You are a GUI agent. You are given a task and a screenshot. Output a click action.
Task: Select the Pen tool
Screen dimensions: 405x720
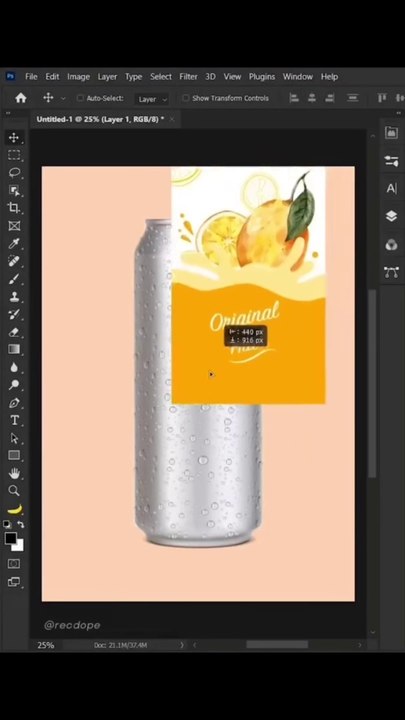pos(14,403)
